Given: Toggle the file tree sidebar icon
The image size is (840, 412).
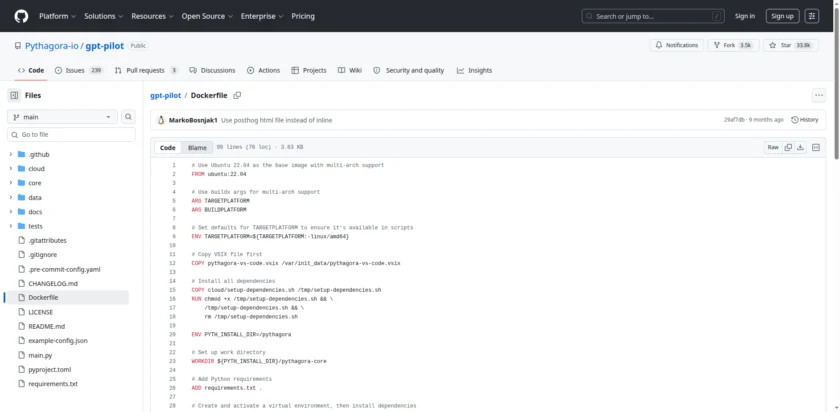Looking at the screenshot, I should coord(14,95).
